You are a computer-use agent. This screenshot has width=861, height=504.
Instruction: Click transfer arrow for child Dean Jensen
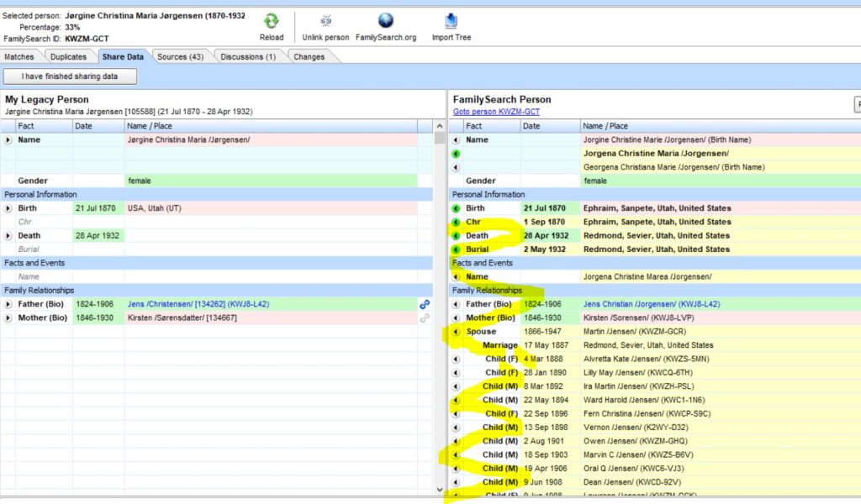(x=456, y=483)
